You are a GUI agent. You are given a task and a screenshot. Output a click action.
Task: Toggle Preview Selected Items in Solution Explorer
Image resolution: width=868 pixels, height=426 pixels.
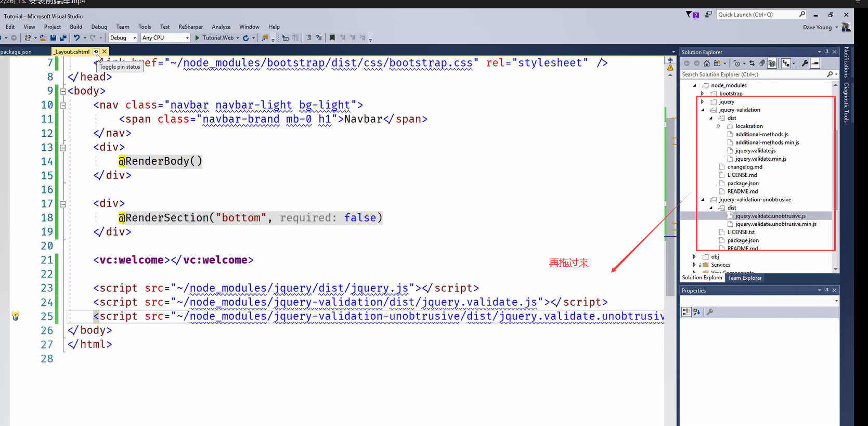(815, 63)
